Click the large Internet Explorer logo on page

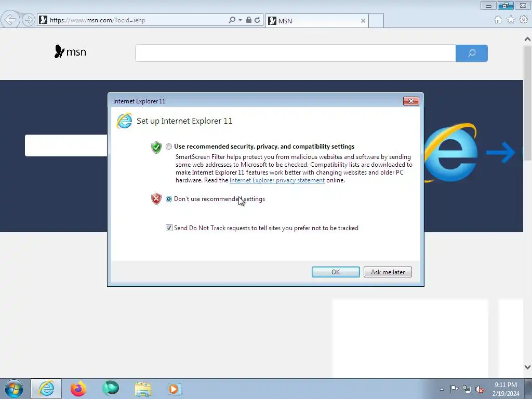(x=451, y=153)
